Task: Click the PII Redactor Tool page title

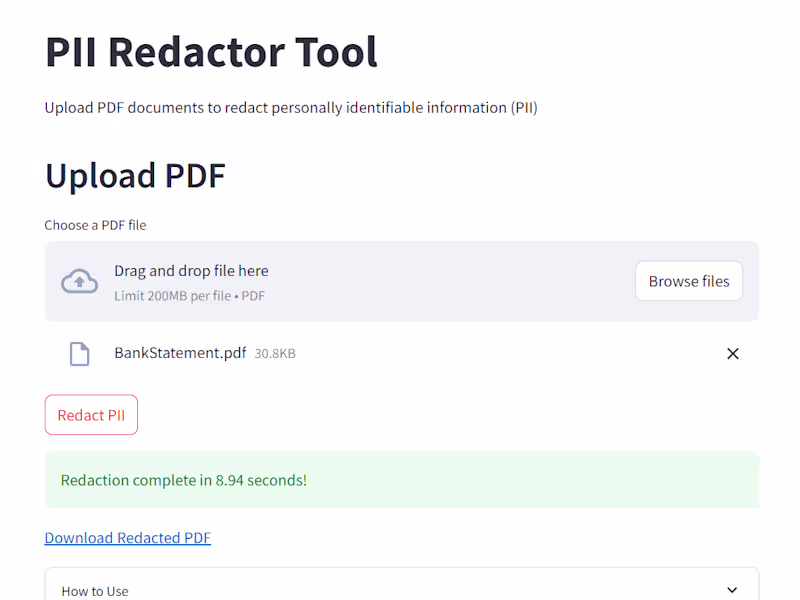Action: point(211,52)
